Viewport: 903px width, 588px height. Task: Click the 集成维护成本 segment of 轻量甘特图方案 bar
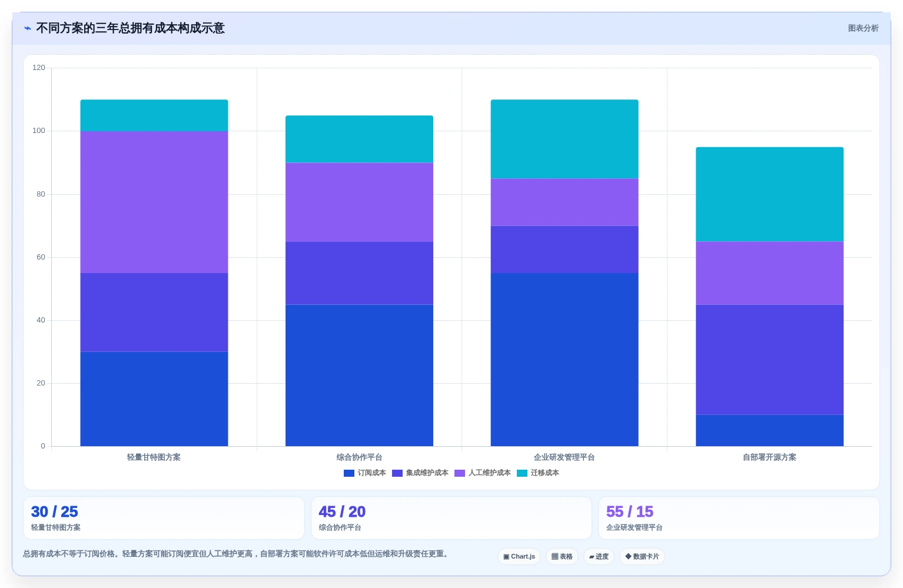tap(154, 313)
